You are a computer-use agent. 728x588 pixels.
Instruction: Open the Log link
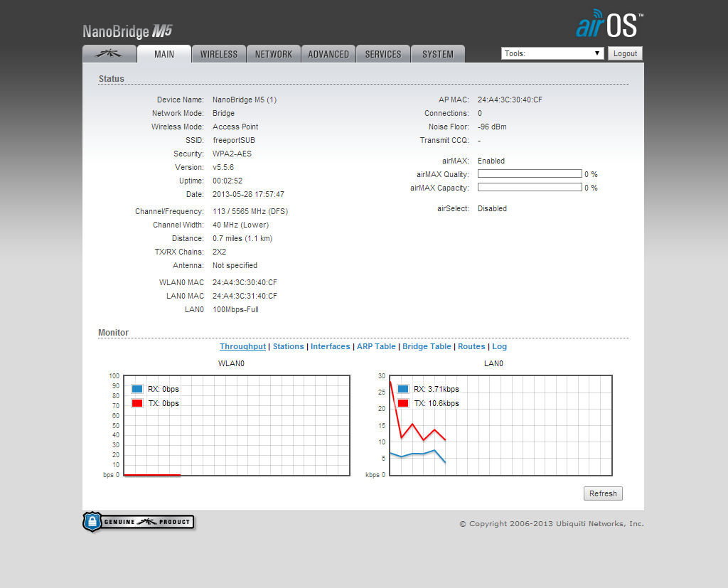coord(500,346)
